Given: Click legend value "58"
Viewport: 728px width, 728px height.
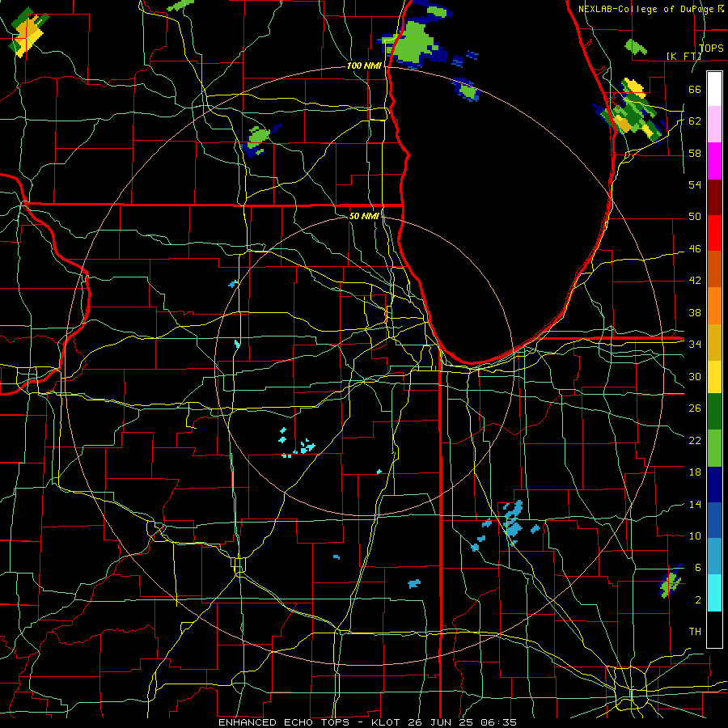Looking at the screenshot, I should click(x=695, y=153).
